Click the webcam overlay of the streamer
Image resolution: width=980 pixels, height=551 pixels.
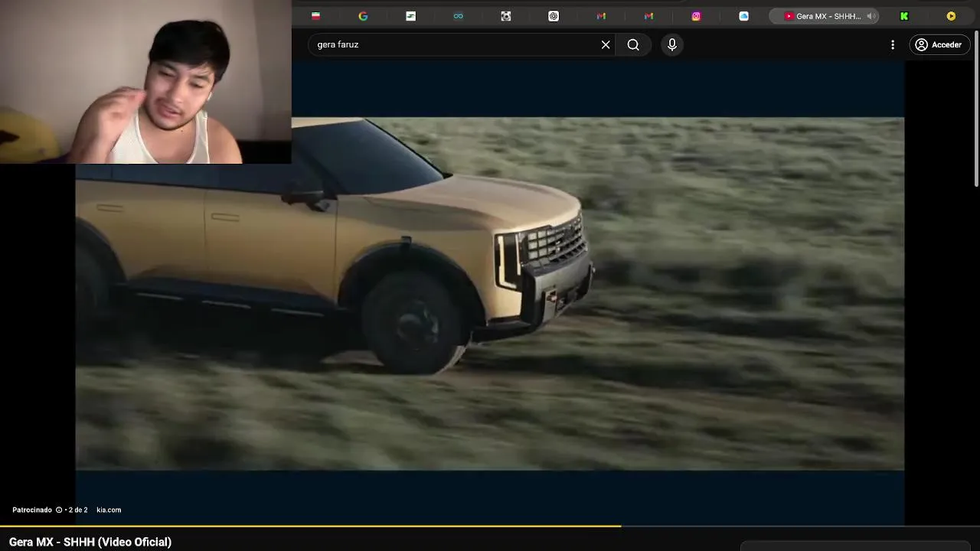tap(145, 82)
